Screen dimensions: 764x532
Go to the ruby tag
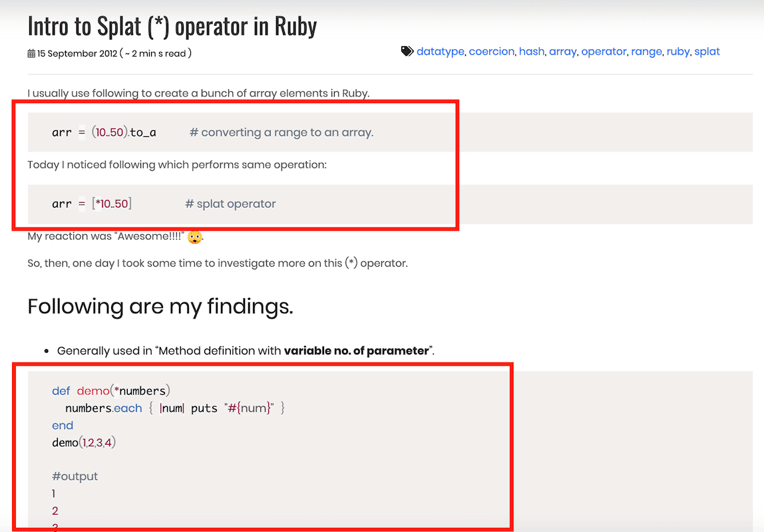[678, 52]
